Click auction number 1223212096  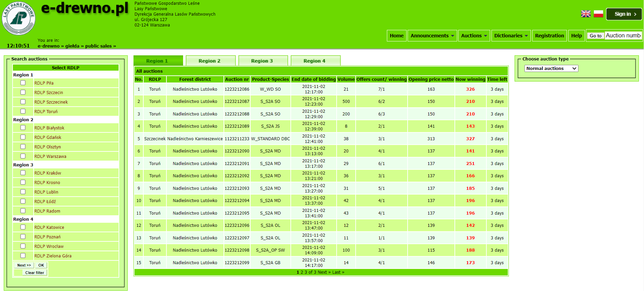[x=237, y=225]
